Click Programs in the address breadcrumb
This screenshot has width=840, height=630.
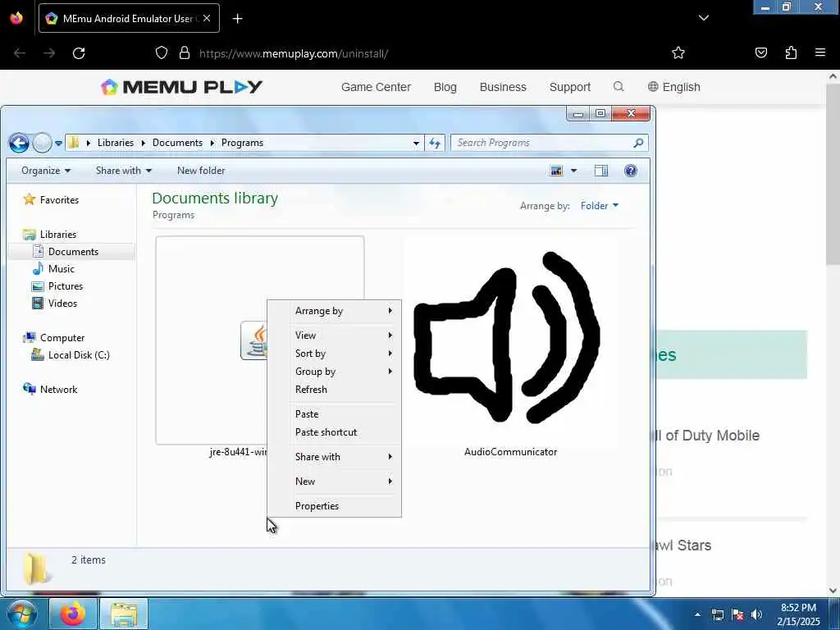[242, 143]
